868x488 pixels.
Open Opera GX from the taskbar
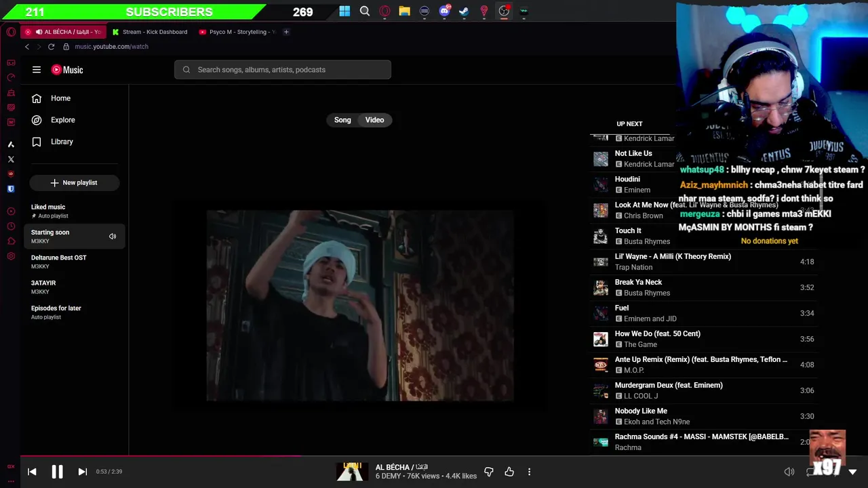point(384,11)
